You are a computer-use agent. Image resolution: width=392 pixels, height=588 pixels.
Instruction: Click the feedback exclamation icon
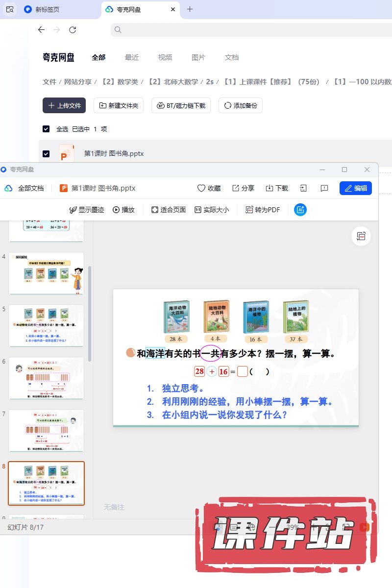click(324, 188)
